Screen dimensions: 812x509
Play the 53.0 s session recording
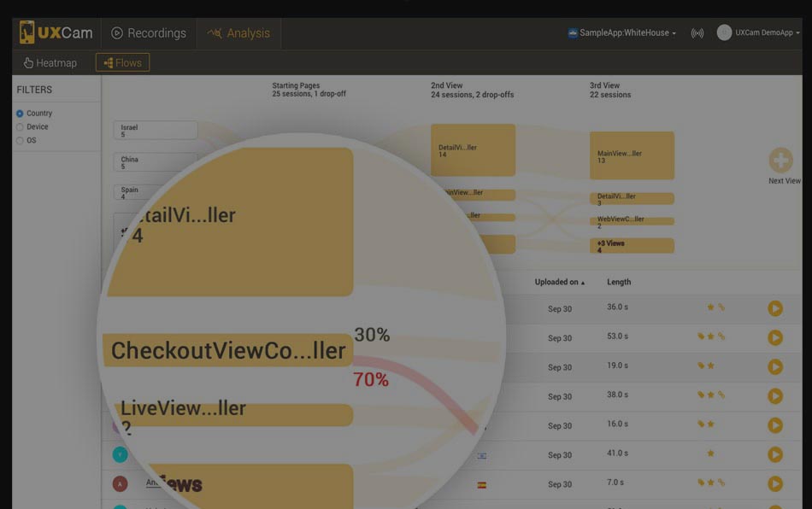point(775,337)
